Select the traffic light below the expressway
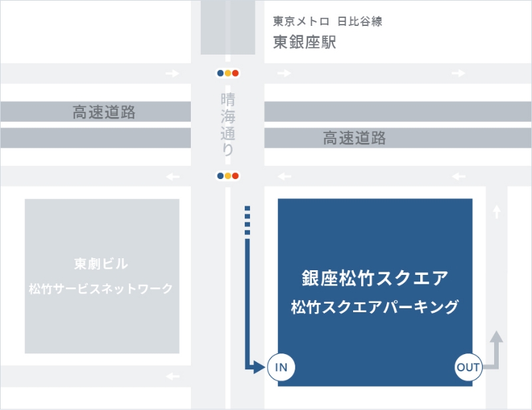Screen dimensions: 532x410 click(227, 176)
